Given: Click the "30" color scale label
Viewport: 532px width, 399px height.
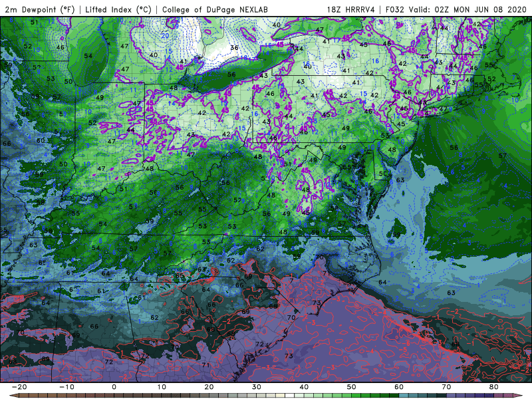Looking at the screenshot, I should [257, 387].
